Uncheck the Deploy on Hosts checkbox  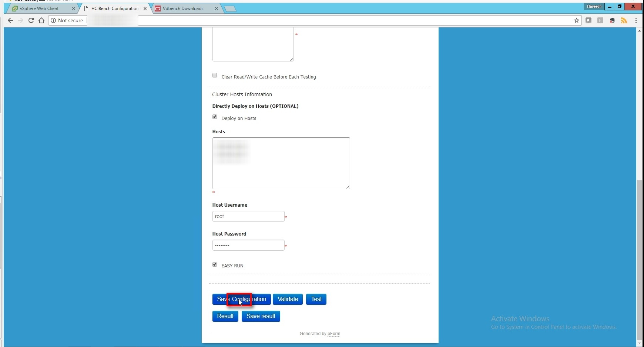(x=215, y=117)
